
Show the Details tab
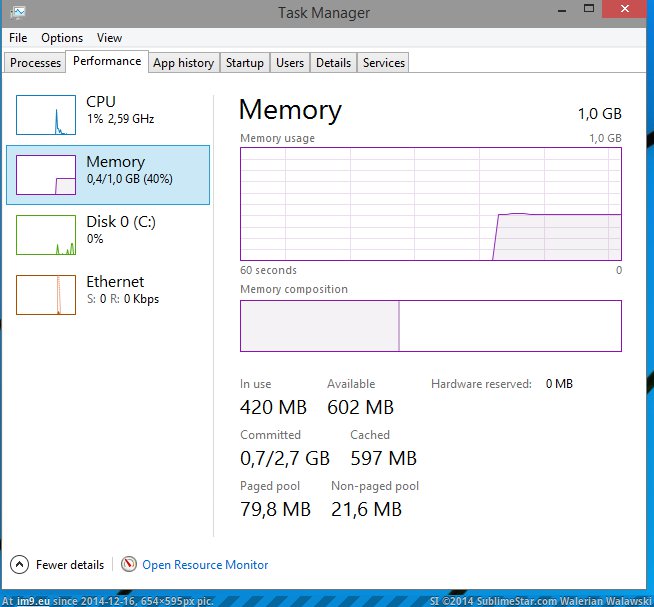333,63
